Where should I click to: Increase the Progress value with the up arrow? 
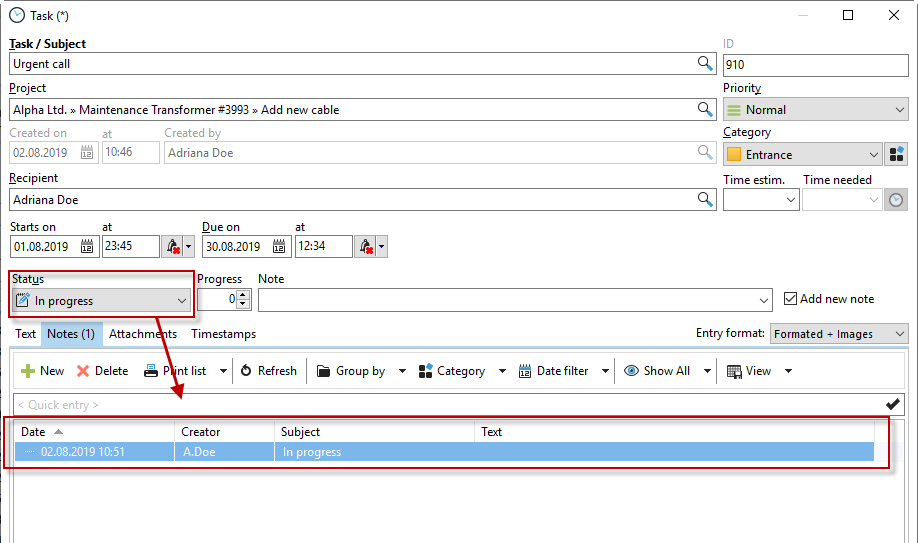243,294
